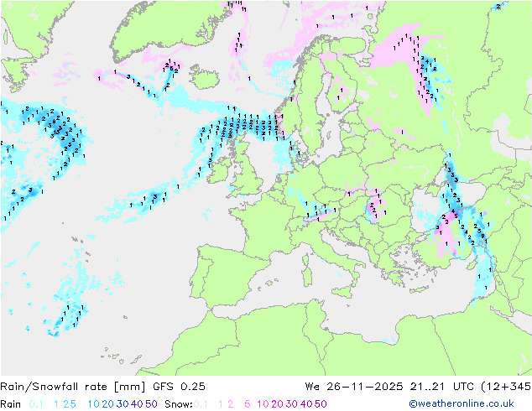
Task: Click the ©weatheronline.co.uk link
Action: click(x=462, y=403)
